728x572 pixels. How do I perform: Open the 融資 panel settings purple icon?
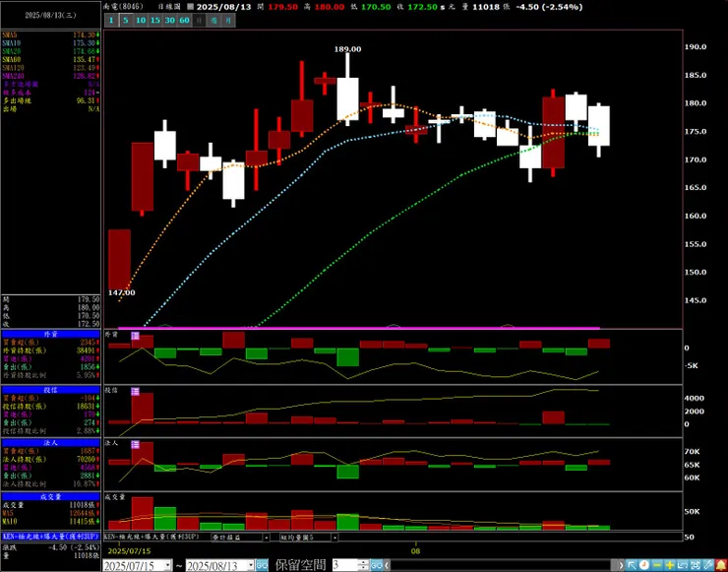pos(135,336)
